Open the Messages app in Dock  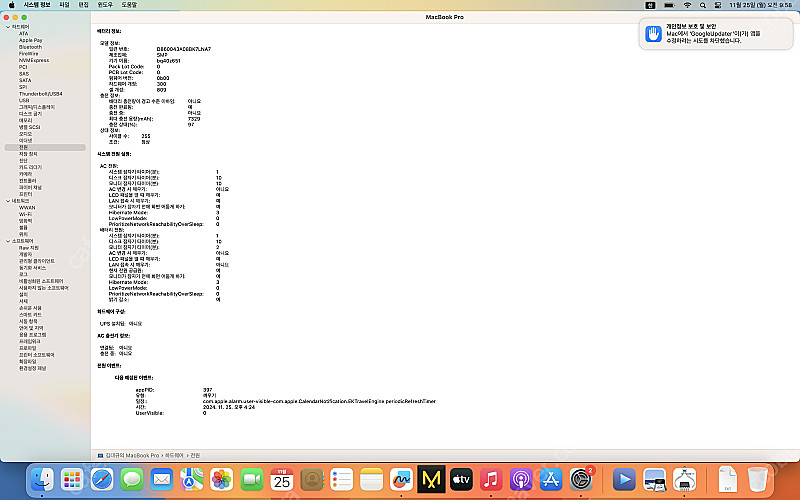click(x=132, y=480)
